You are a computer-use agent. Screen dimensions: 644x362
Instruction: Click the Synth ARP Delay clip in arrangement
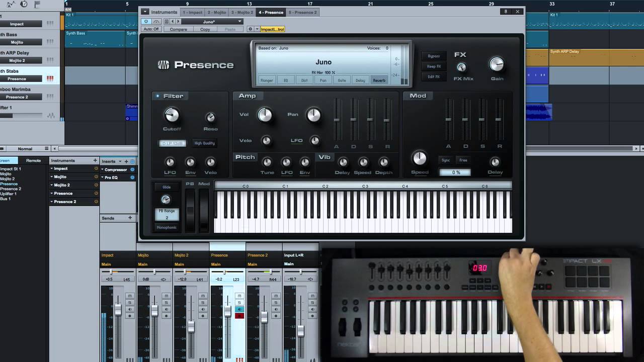596,57
